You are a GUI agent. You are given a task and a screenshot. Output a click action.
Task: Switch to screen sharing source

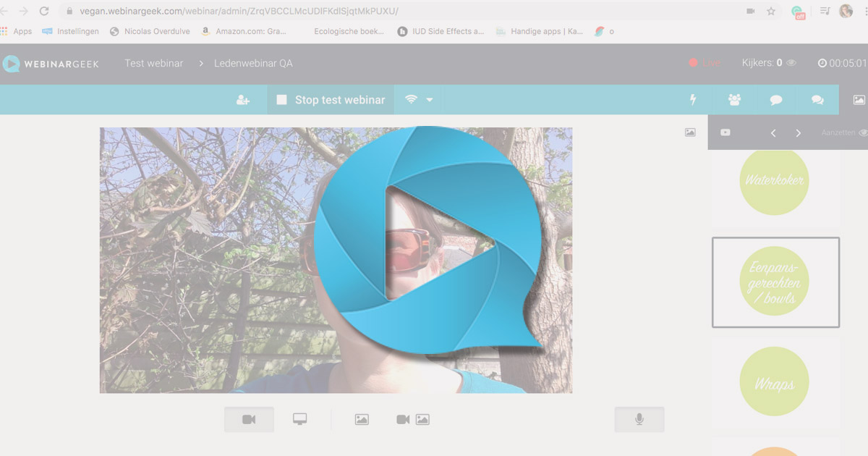point(299,419)
